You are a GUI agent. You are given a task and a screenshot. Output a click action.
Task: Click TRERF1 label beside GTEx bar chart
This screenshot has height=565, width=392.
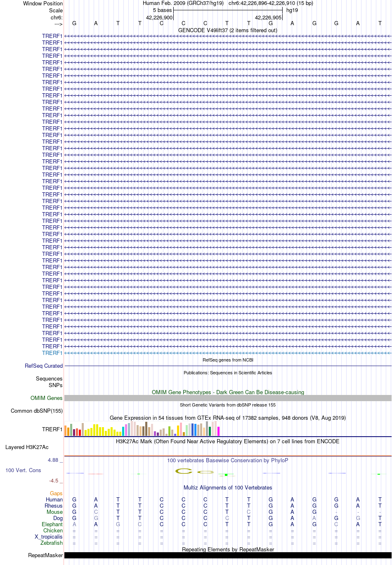click(x=52, y=429)
